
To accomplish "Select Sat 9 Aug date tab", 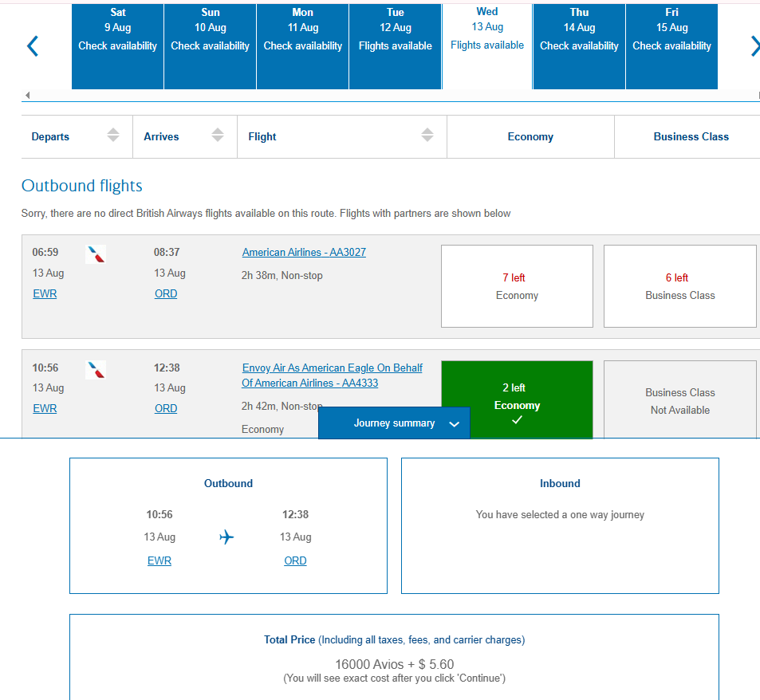I will click(118, 46).
